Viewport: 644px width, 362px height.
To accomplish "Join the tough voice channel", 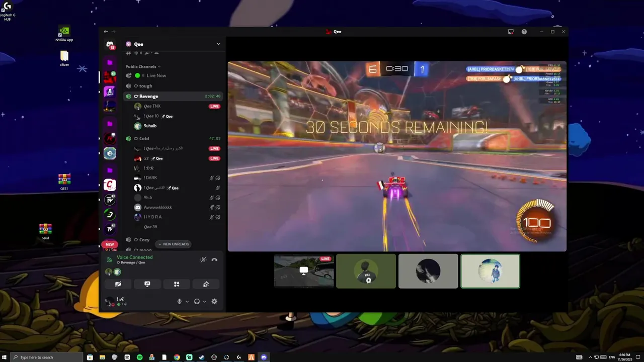I will point(173,86).
